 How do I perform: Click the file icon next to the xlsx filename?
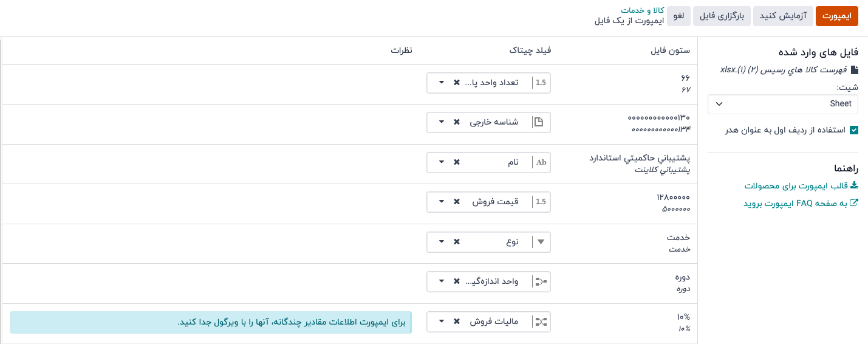click(x=855, y=70)
